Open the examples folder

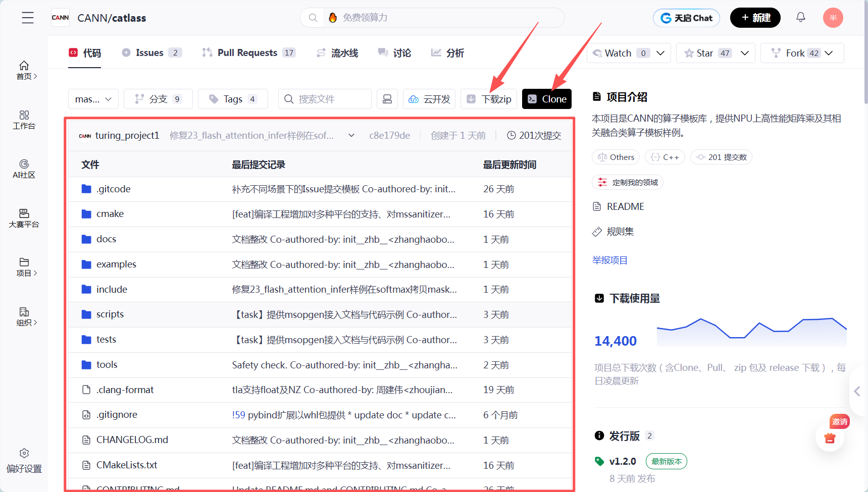tap(116, 264)
